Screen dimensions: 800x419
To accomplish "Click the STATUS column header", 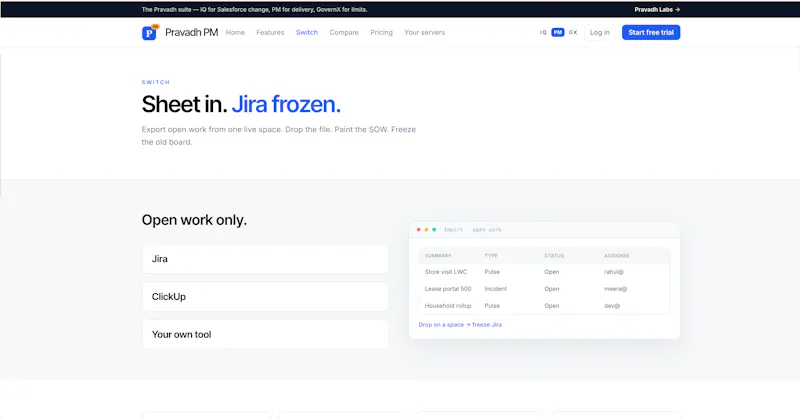I will pyautogui.click(x=554, y=256).
